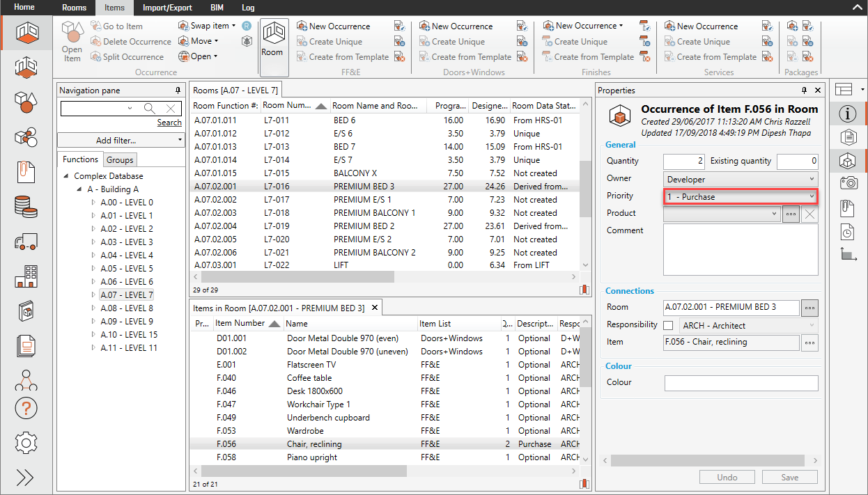Toggle the Responsibility checkbox
This screenshot has height=495, width=868.
pos(668,325)
